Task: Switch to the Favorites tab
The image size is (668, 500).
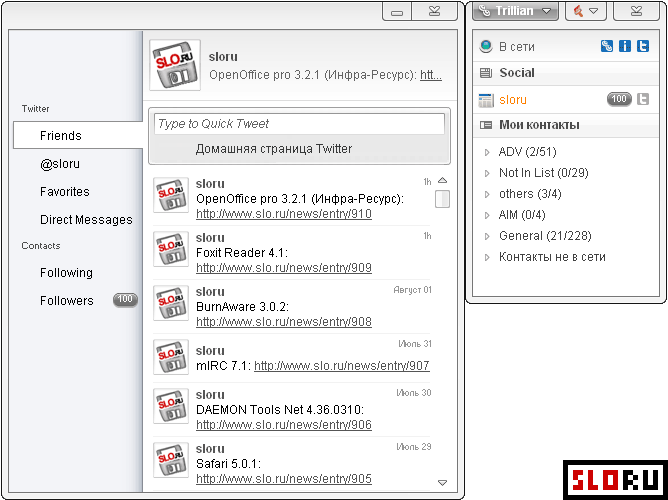Action: 65,192
